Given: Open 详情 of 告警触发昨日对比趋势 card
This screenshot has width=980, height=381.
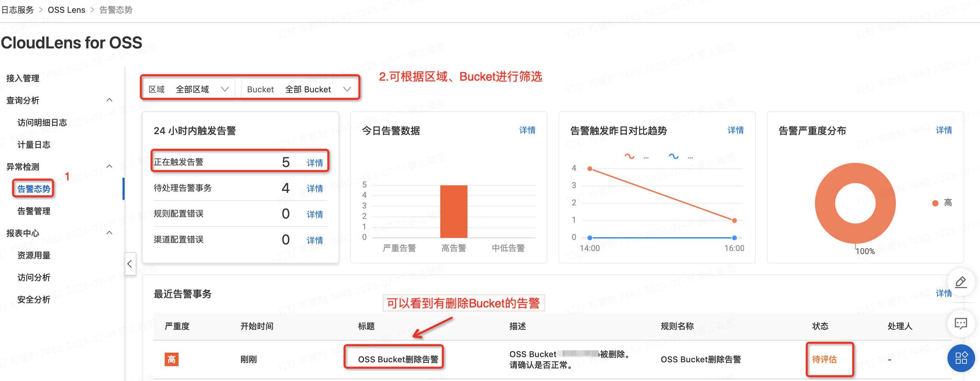Looking at the screenshot, I should (735, 130).
